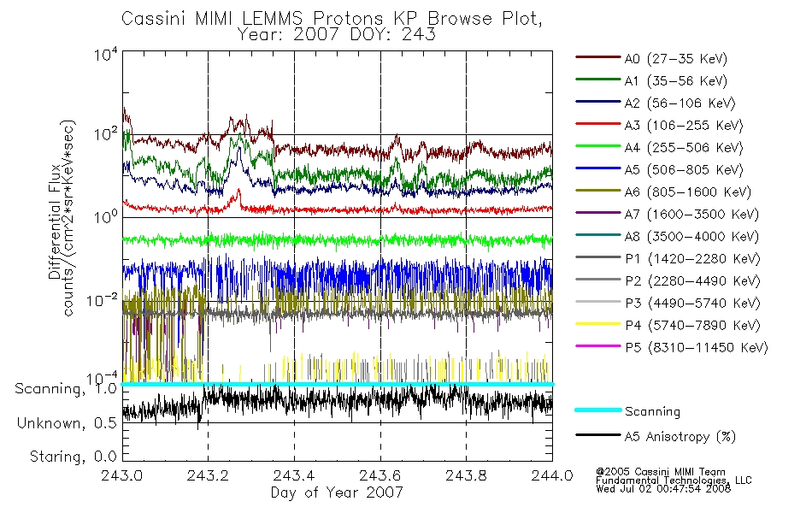812x513 pixels.
Task: Click the Scanning, 1.0 axis label
Action: (x=66, y=389)
